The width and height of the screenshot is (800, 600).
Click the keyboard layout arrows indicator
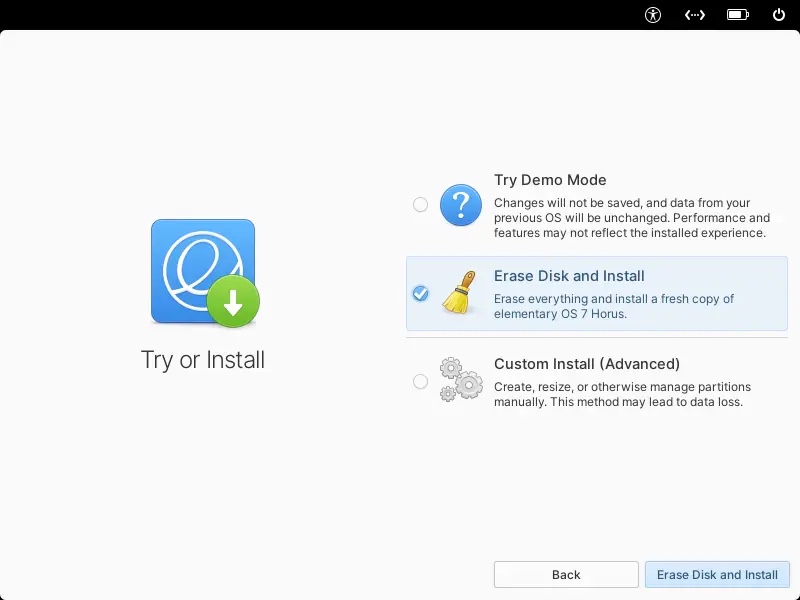(694, 15)
